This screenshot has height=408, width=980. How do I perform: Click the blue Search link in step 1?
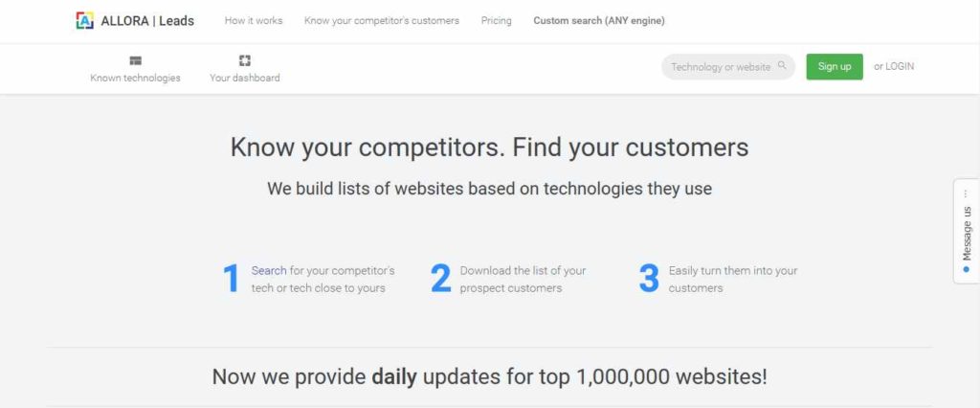pos(269,271)
